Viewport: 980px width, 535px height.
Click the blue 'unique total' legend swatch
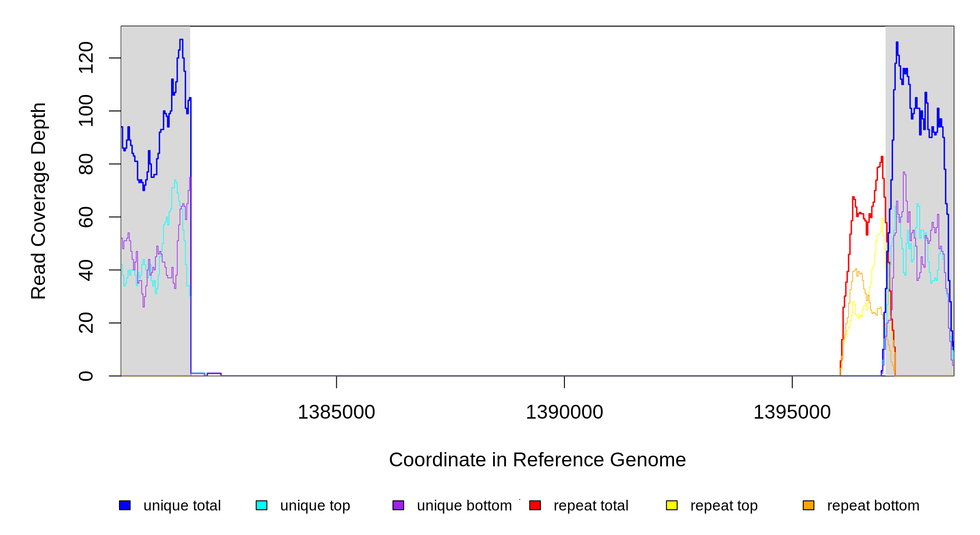tap(125, 505)
